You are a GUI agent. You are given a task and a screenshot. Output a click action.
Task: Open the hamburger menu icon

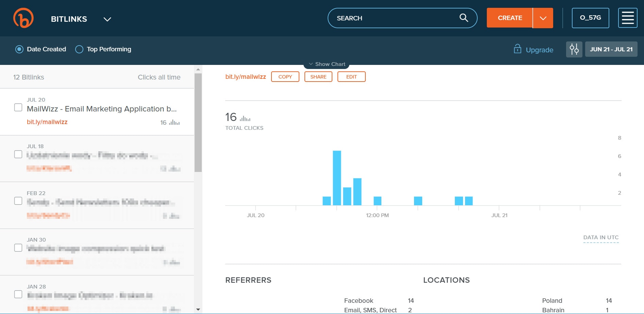(628, 18)
